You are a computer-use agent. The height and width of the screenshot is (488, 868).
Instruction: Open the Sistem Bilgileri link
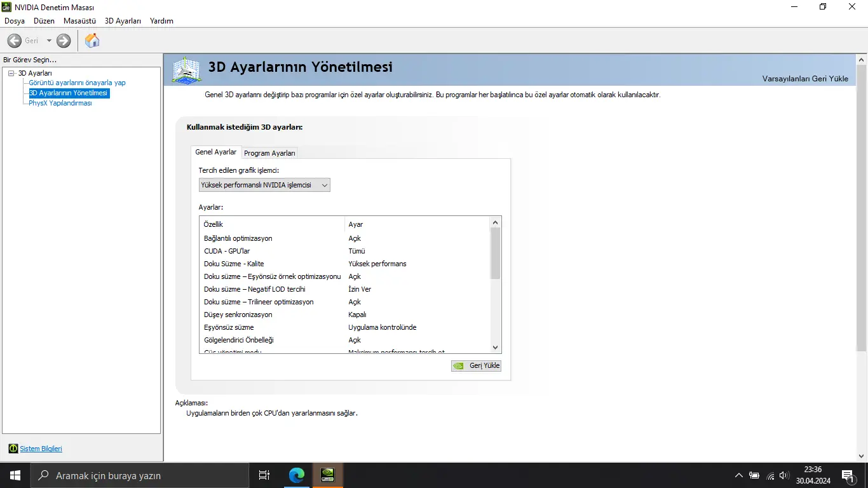pyautogui.click(x=41, y=449)
